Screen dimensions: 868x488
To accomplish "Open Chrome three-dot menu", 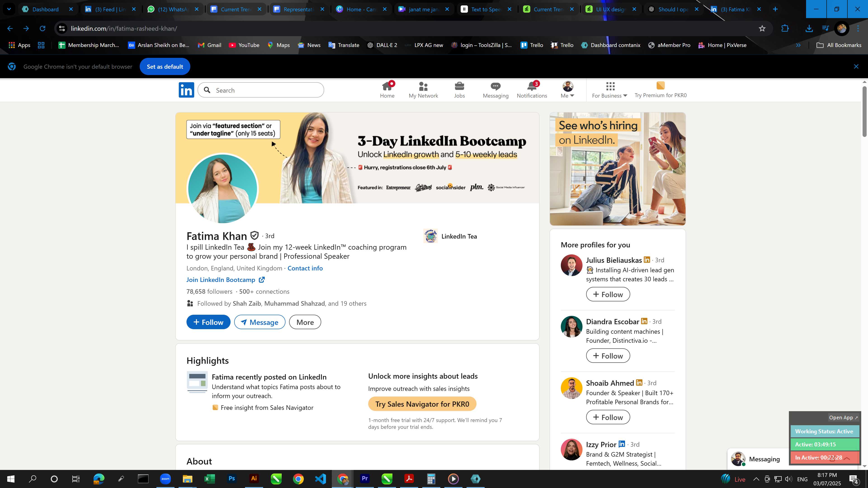I will 858,29.
